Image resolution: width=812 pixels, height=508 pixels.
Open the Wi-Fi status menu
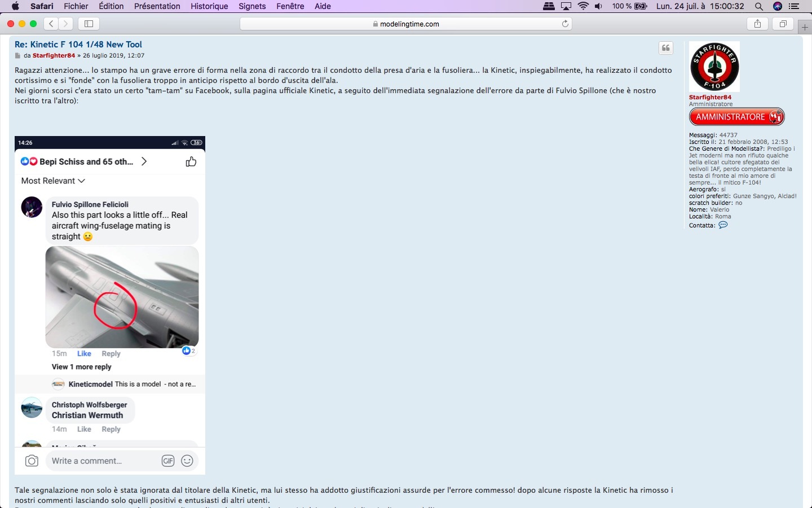pos(583,6)
